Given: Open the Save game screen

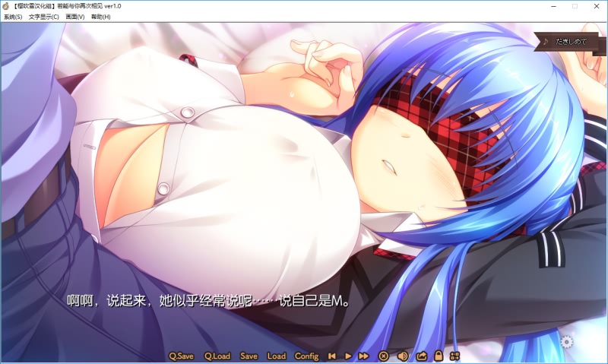Looking at the screenshot, I should [x=249, y=356].
